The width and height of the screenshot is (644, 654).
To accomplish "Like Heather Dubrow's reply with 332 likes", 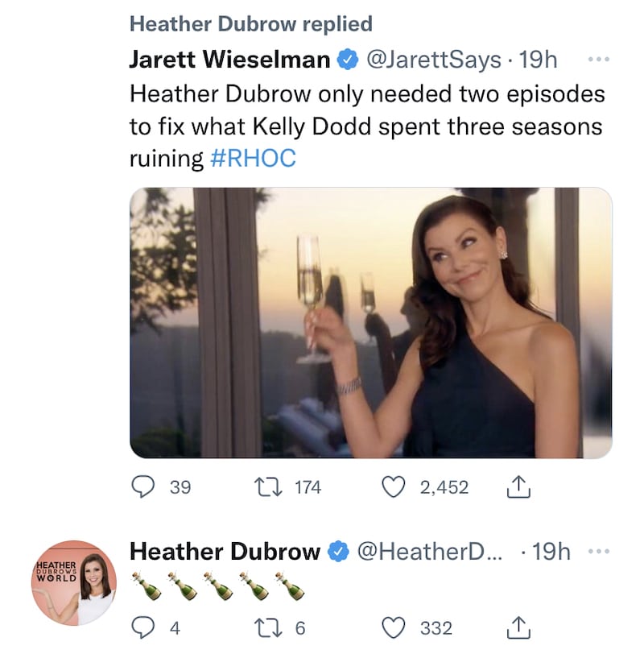I will coord(392,627).
